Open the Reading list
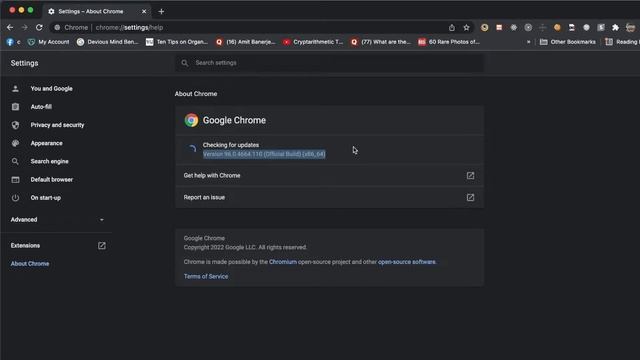Viewport: 640px width, 360px height. point(622,42)
